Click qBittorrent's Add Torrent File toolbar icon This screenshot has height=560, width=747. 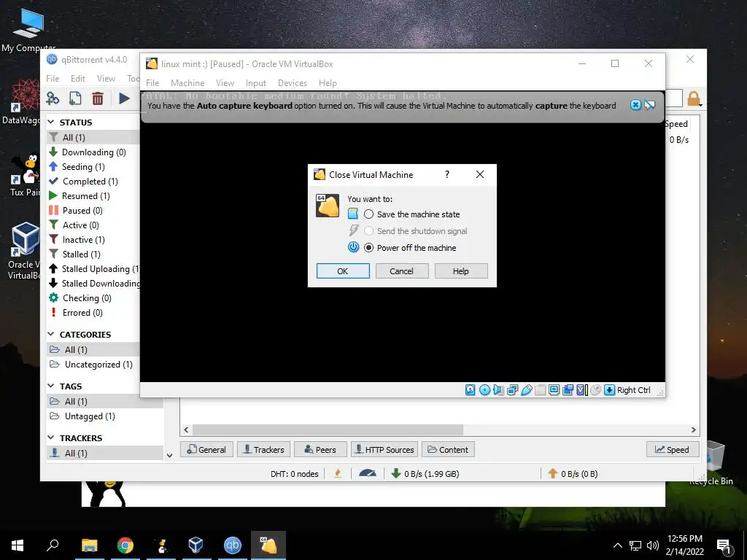75,98
